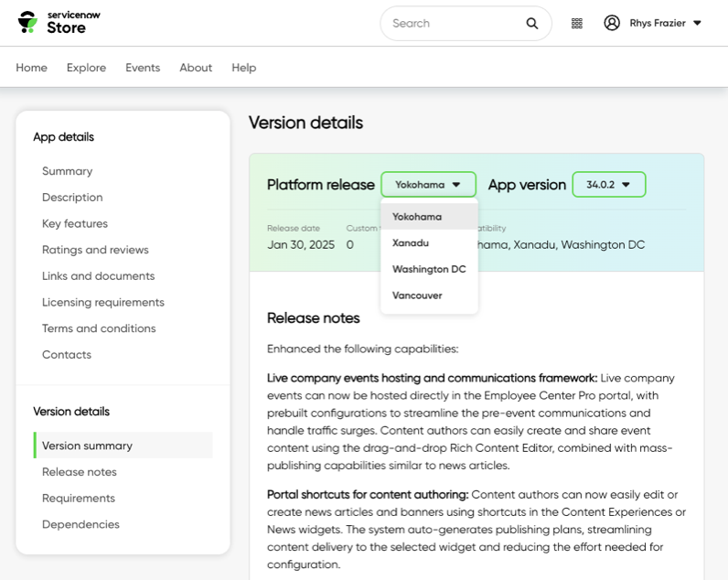Open the Explore nav item
This screenshot has width=728, height=580.
(x=86, y=68)
